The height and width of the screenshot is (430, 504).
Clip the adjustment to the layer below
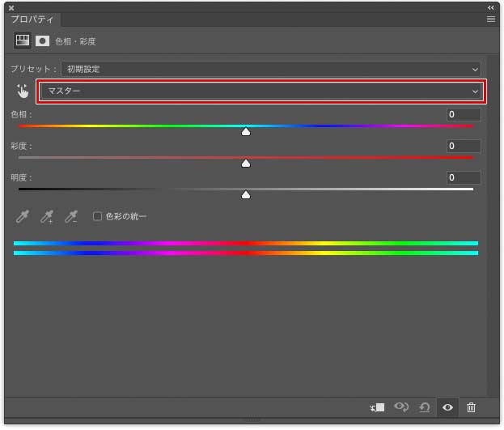[x=377, y=407]
